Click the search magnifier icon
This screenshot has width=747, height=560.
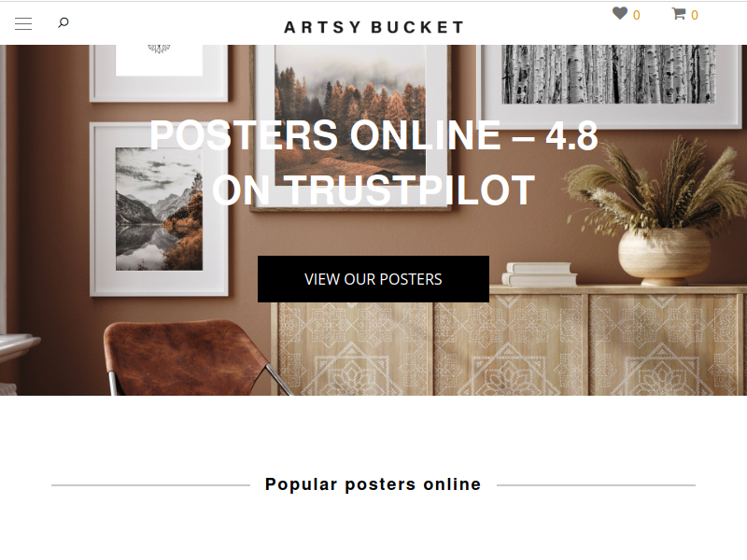pyautogui.click(x=63, y=22)
